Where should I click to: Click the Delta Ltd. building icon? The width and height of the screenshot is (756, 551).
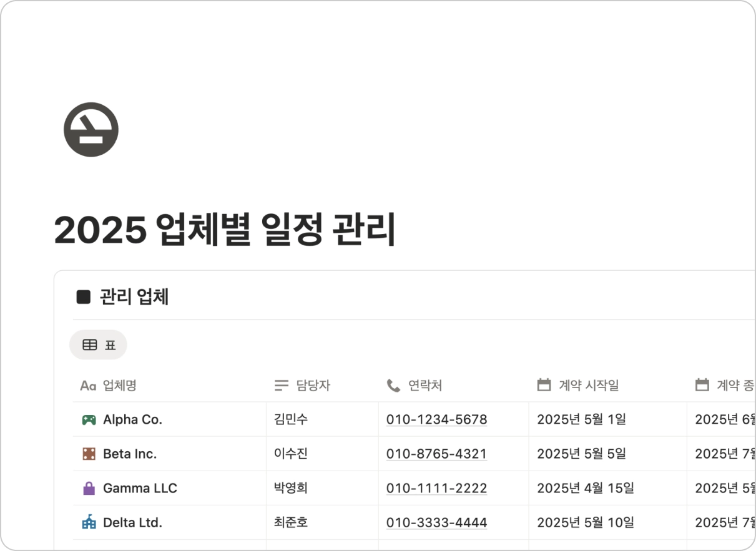[x=89, y=523]
